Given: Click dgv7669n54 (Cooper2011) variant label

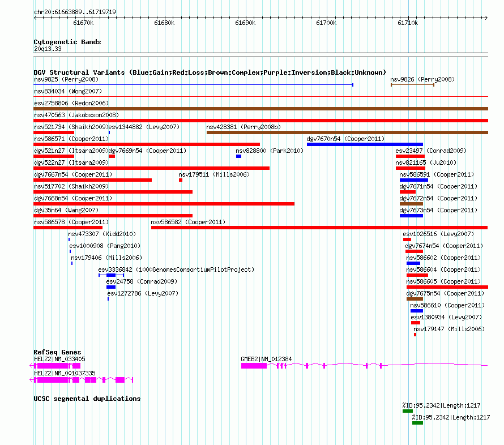Looking at the screenshot, I should click(x=148, y=151).
